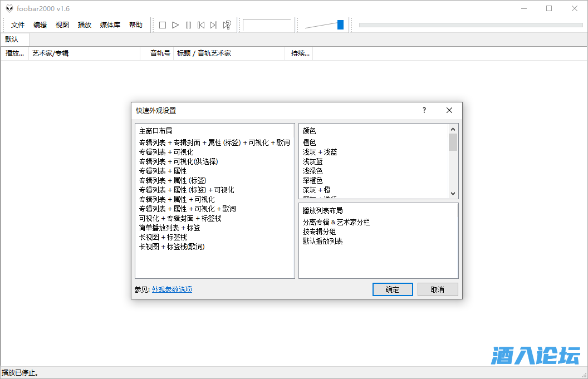
Task: Click the random playback icon
Action: point(227,25)
